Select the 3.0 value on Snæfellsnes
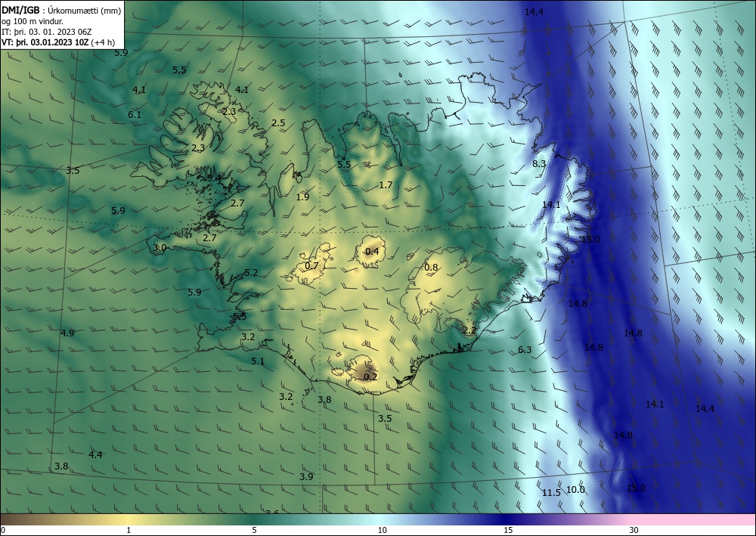Image resolution: width=756 pixels, height=536 pixels. point(160,248)
